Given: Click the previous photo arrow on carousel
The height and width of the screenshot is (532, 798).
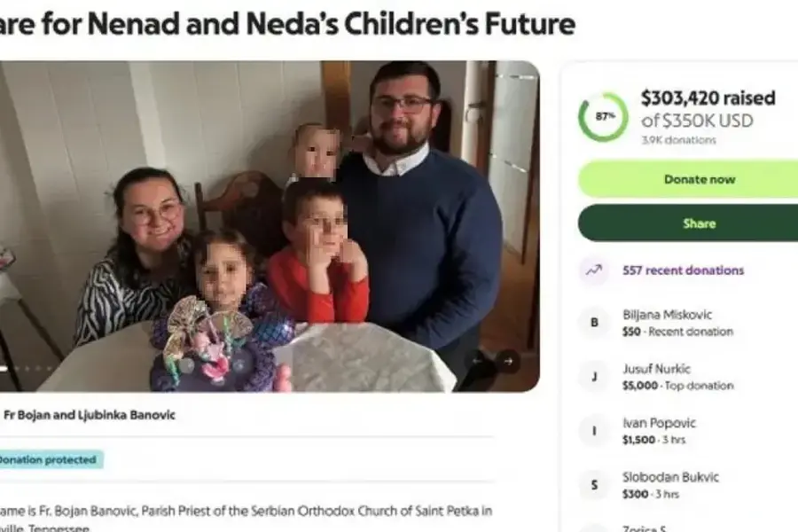Looking at the screenshot, I should pyautogui.click(x=478, y=361).
